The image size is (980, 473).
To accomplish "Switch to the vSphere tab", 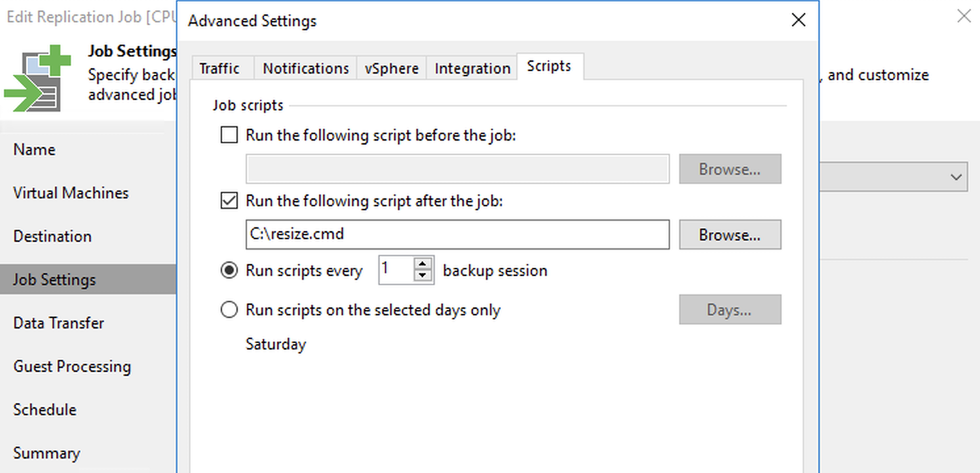I will tap(391, 68).
